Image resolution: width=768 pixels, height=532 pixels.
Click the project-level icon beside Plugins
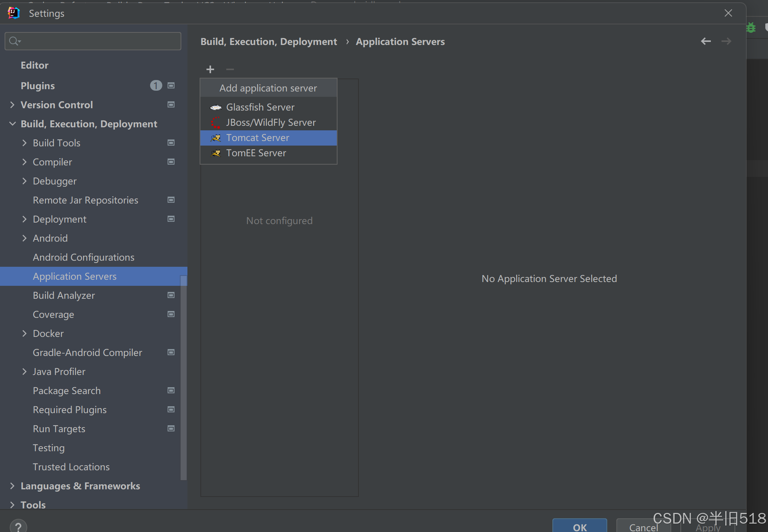[x=171, y=85]
